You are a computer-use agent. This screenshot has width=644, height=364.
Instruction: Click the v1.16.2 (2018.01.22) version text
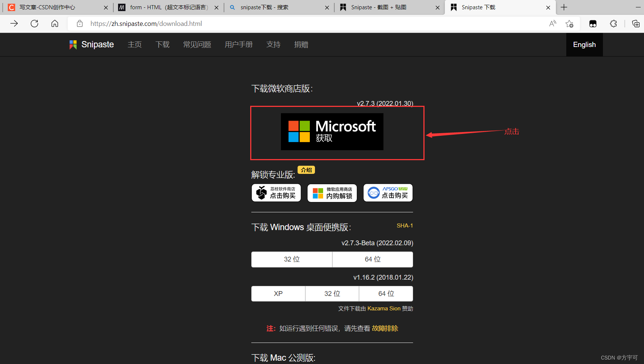(x=383, y=277)
